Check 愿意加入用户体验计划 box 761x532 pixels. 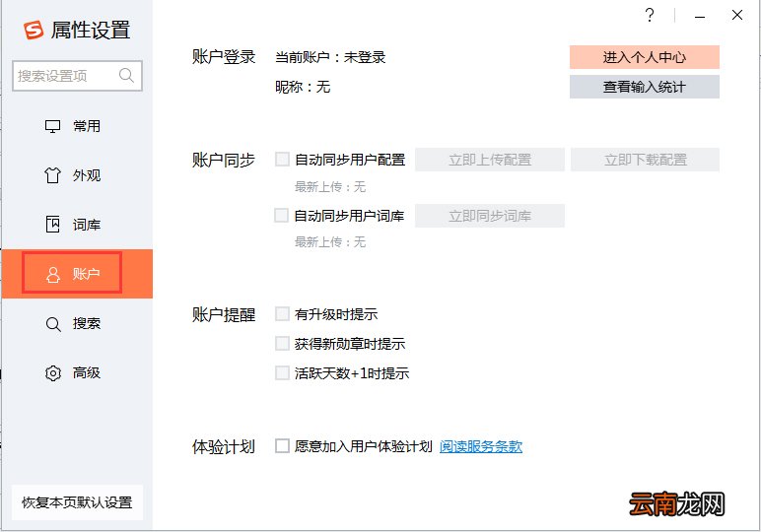(282, 445)
